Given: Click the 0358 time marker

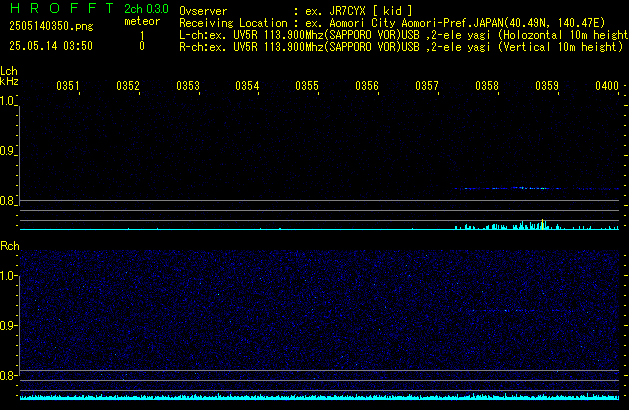Looking at the screenshot, I should 487,86.
